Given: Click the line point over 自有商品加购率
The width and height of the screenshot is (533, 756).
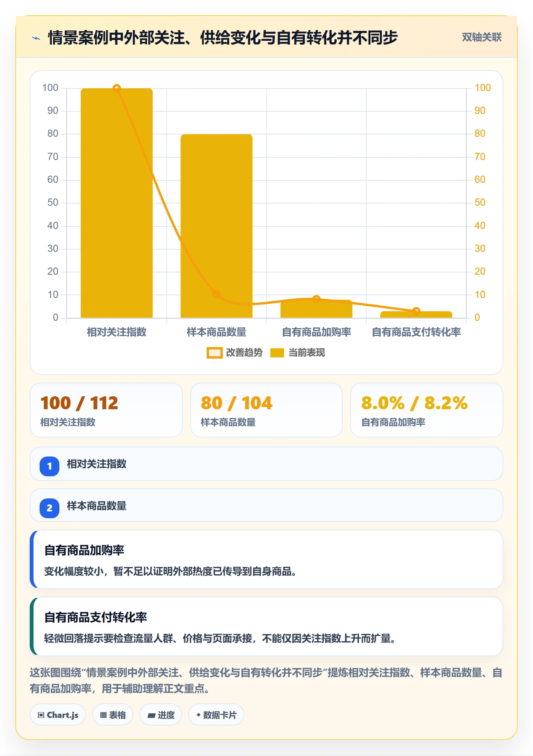Looking at the screenshot, I should (x=316, y=299).
